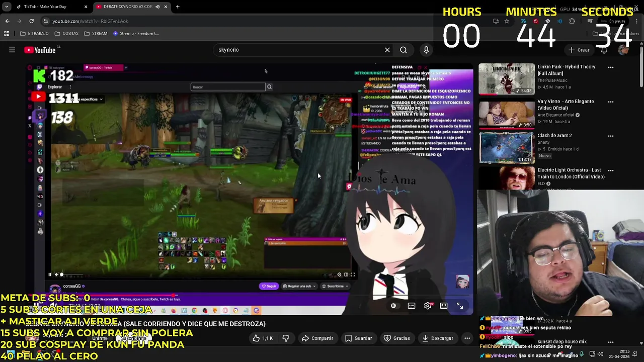Click the Linkin Park album thumbnail

point(507,79)
